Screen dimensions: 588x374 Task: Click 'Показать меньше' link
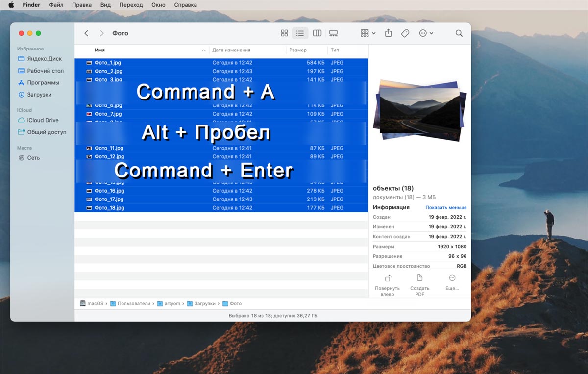tap(446, 207)
